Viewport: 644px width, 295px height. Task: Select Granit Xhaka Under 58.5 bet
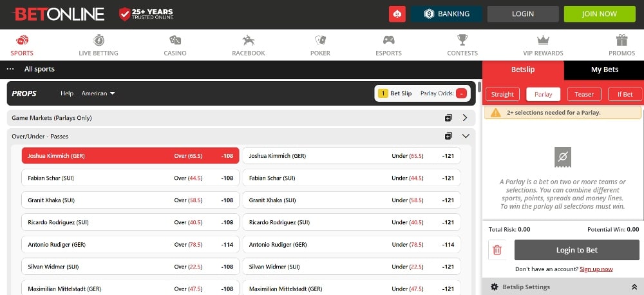click(x=352, y=200)
